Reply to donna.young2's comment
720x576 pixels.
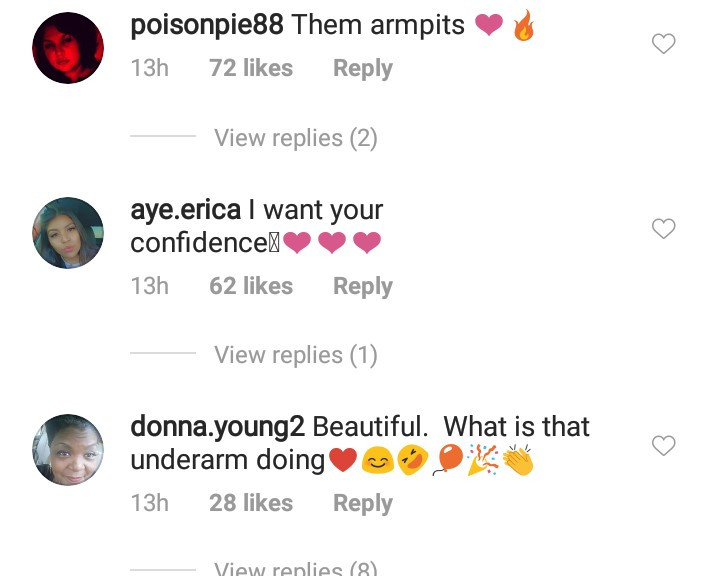point(362,503)
